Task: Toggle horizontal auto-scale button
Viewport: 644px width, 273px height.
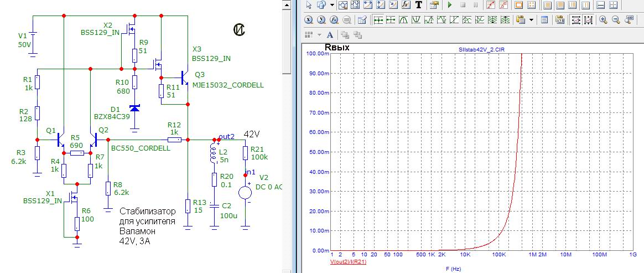Action: (575, 20)
